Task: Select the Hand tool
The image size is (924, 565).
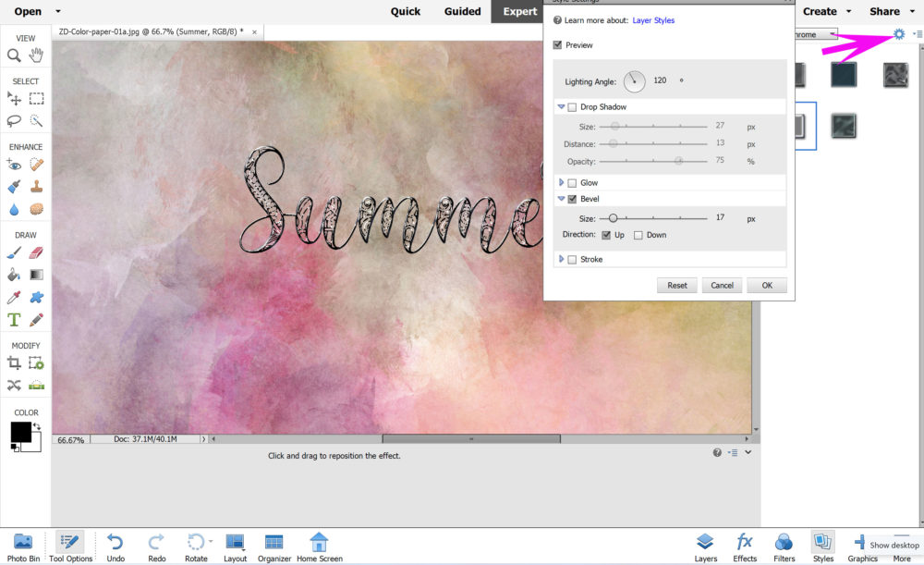Action: pos(37,55)
